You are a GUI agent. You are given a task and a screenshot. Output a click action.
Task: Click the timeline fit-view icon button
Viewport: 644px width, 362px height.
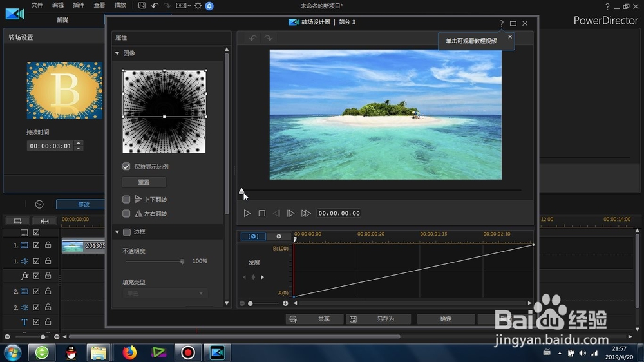coord(17,221)
